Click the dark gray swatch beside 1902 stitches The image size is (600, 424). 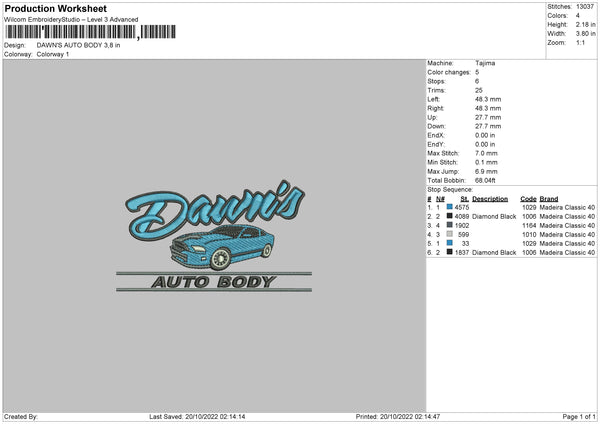pos(450,225)
